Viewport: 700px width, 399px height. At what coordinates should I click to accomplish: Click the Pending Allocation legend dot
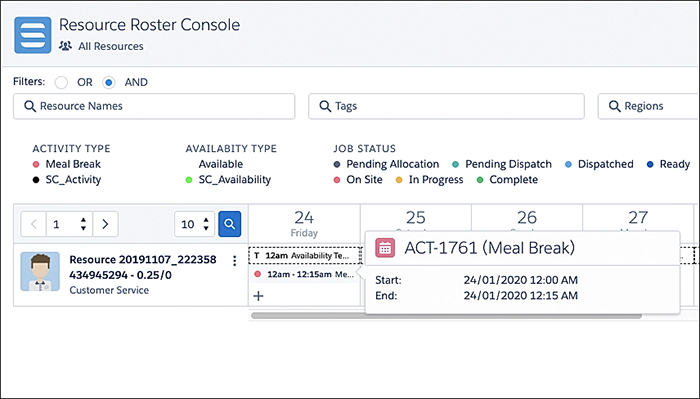coord(337,164)
